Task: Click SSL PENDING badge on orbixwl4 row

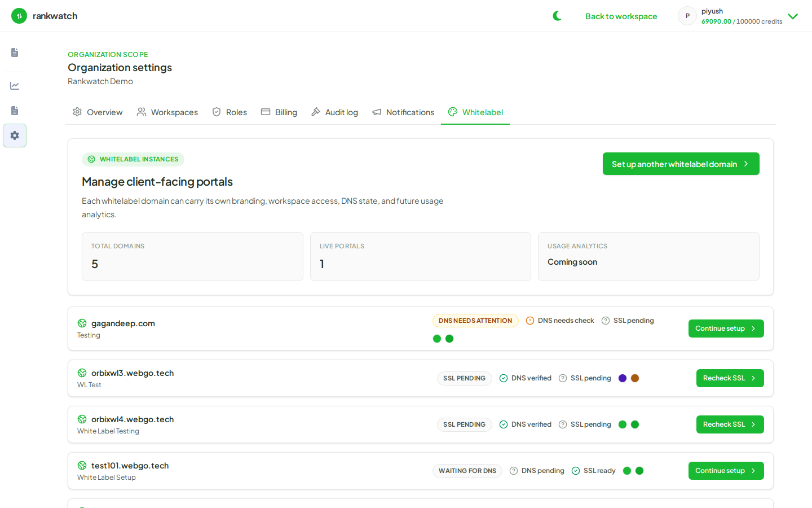Action: coord(464,424)
